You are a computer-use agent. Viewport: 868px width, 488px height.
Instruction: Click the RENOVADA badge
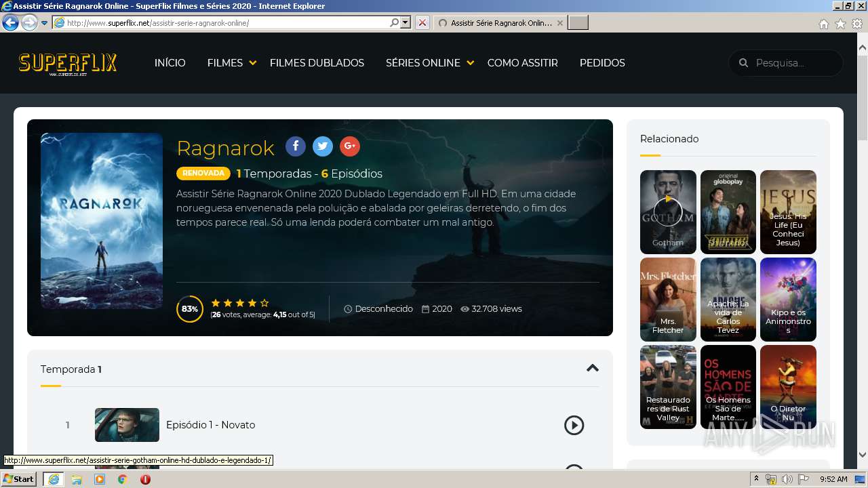click(x=203, y=174)
